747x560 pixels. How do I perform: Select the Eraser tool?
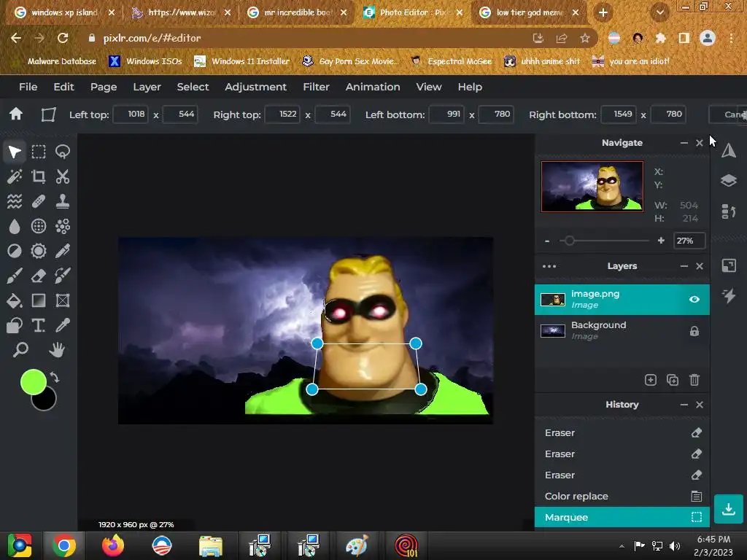[39, 276]
